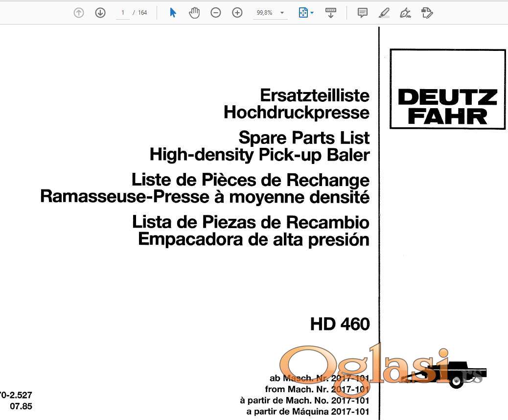Click the 'Hochdruckpresse' heading
The image size is (508, 420).
tap(297, 113)
